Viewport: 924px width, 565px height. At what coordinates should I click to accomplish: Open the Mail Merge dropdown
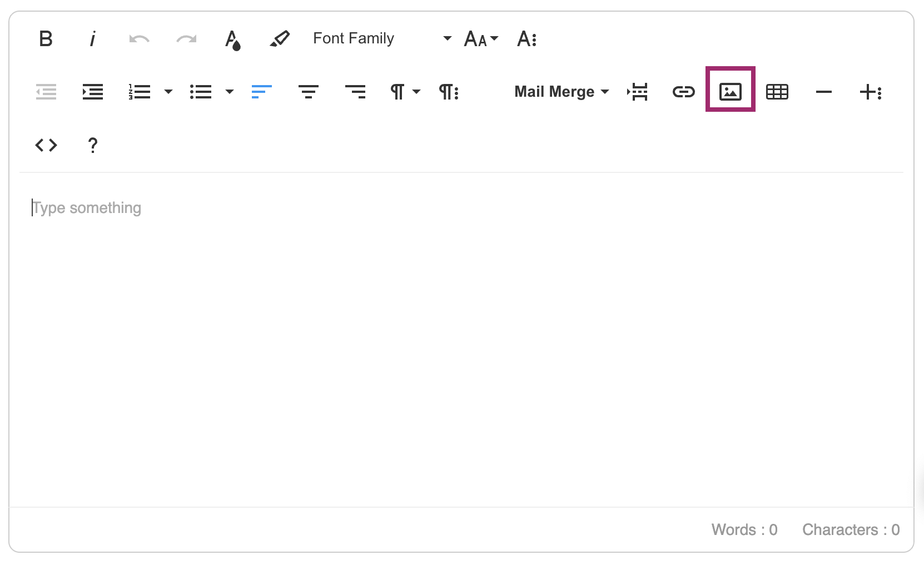pyautogui.click(x=562, y=92)
